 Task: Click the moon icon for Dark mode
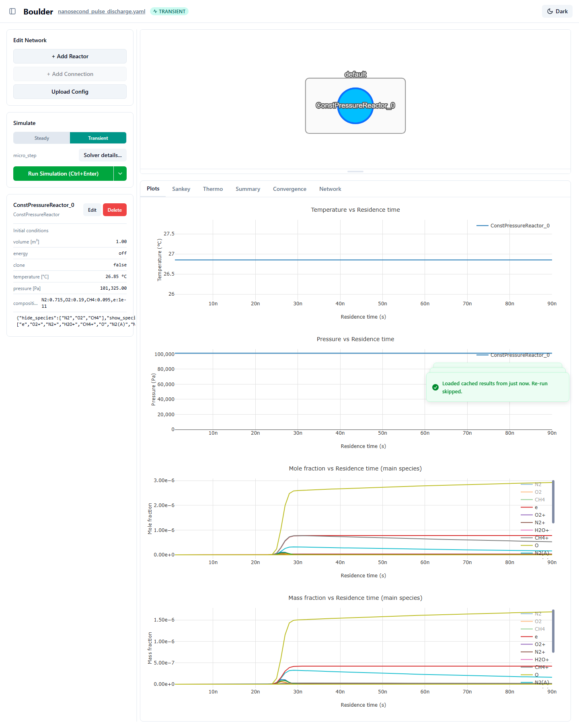click(550, 11)
